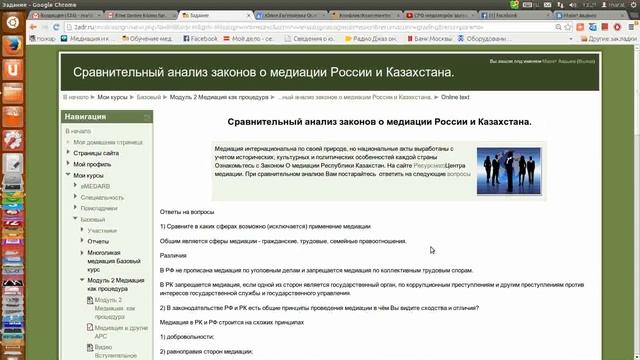This screenshot has height=360, width=640.
Task: Open the bookmarks overflow dropdown arrow
Action: [x=571, y=39]
